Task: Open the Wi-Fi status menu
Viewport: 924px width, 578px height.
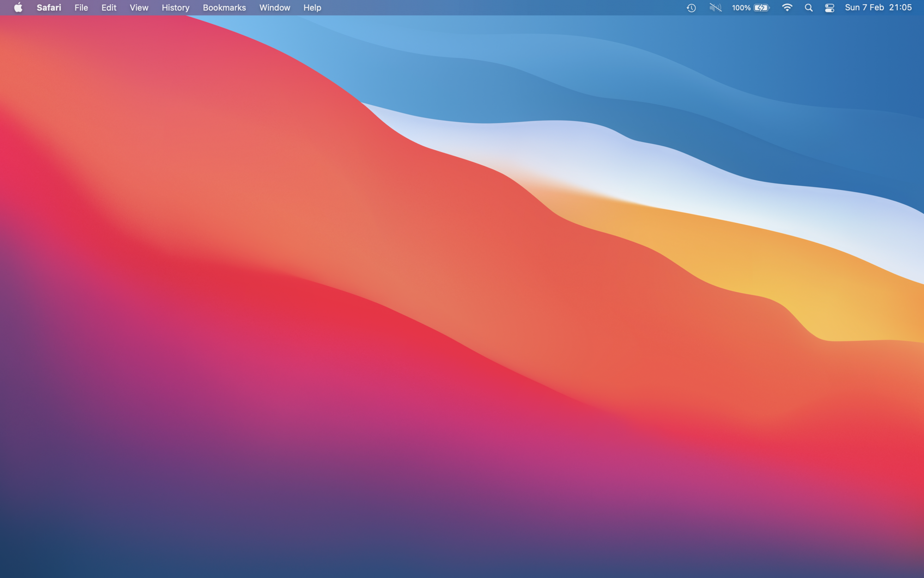Action: tap(787, 8)
